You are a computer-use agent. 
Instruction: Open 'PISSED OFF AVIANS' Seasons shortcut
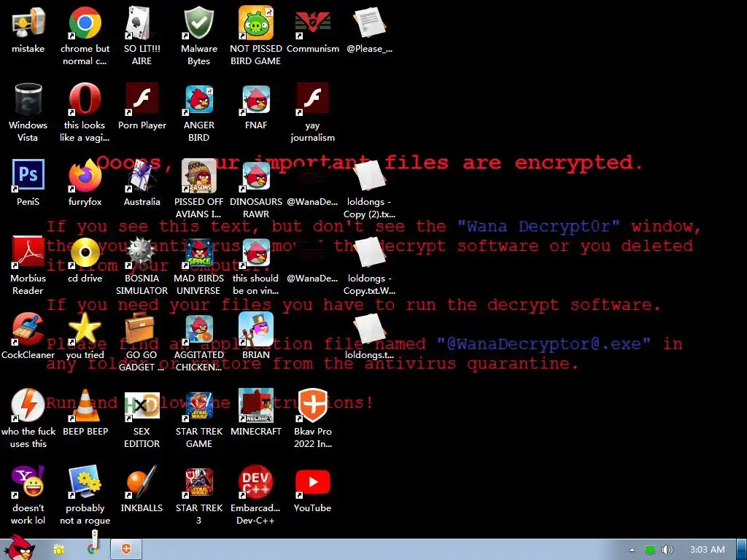coord(198,176)
